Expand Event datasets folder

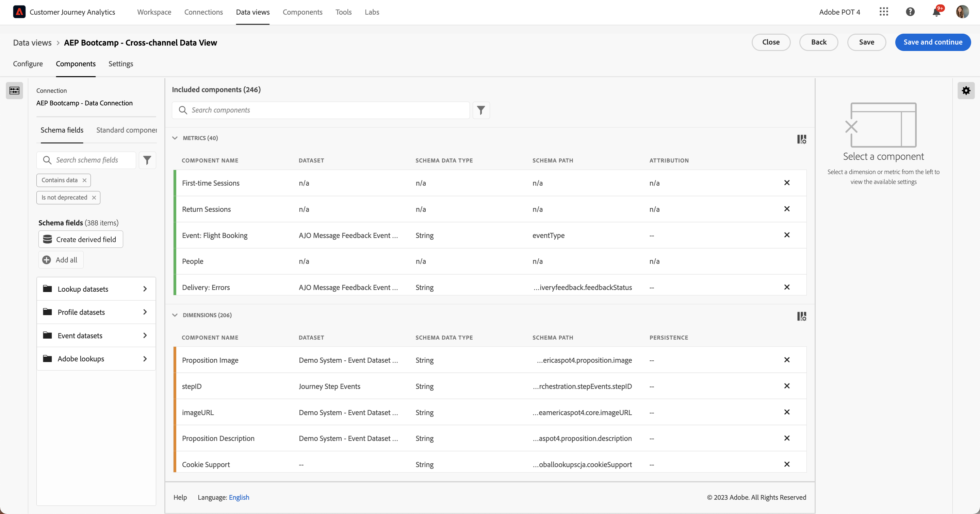pos(96,336)
